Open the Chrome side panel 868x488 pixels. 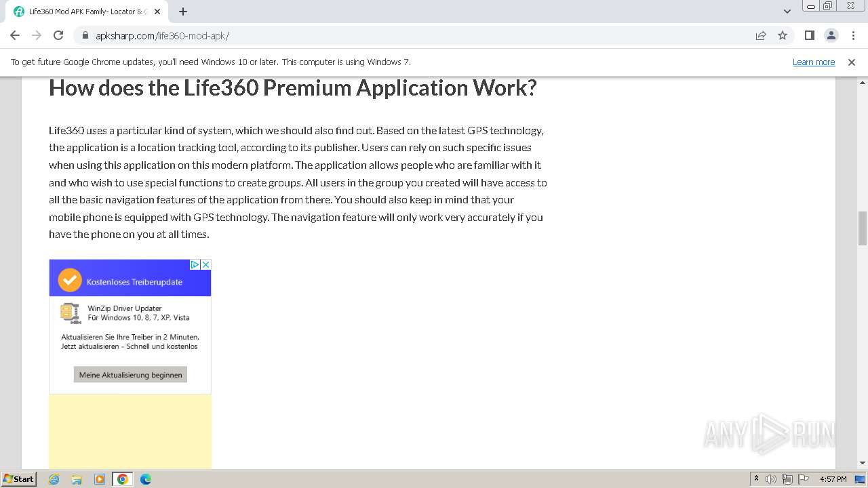click(x=809, y=35)
